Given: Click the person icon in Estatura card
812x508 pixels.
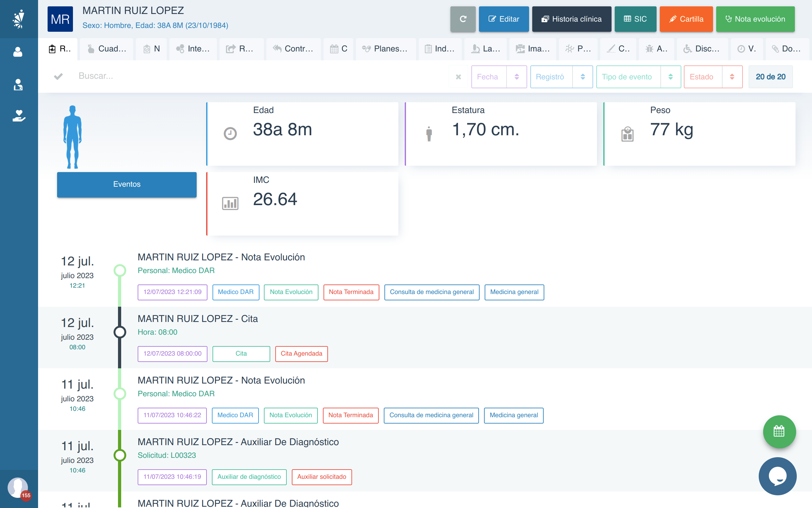Looking at the screenshot, I should pyautogui.click(x=429, y=134).
